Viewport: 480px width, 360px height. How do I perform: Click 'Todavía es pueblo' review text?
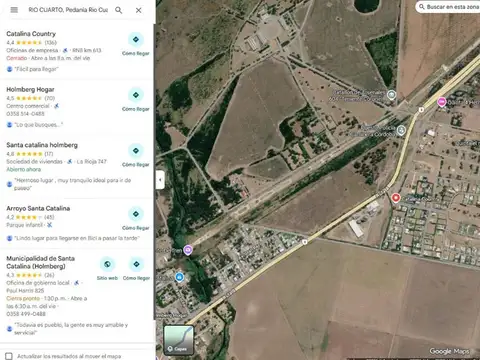point(71,329)
